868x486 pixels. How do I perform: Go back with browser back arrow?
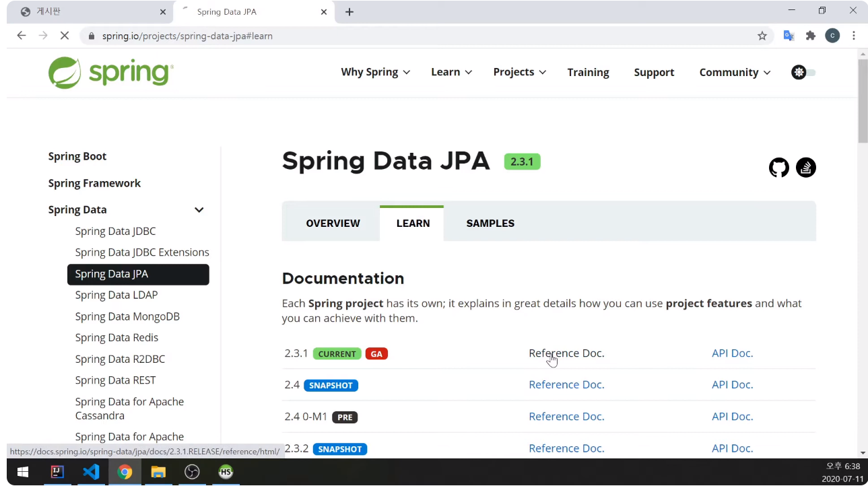coord(22,36)
